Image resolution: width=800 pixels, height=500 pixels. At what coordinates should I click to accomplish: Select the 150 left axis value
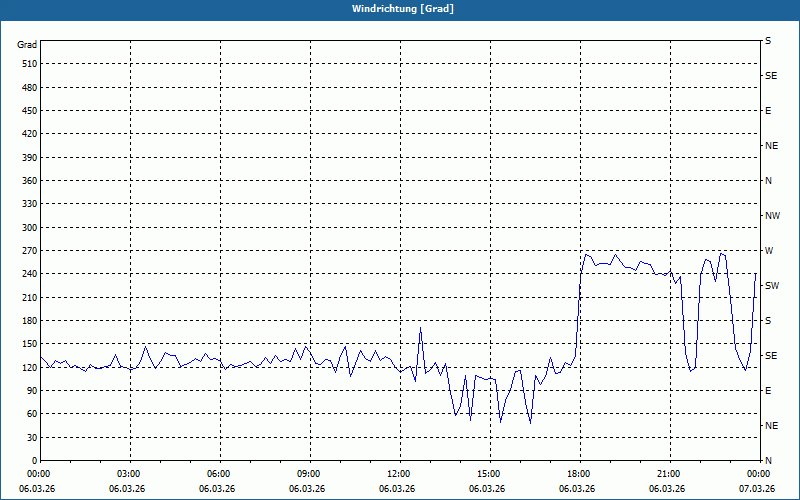click(30, 344)
